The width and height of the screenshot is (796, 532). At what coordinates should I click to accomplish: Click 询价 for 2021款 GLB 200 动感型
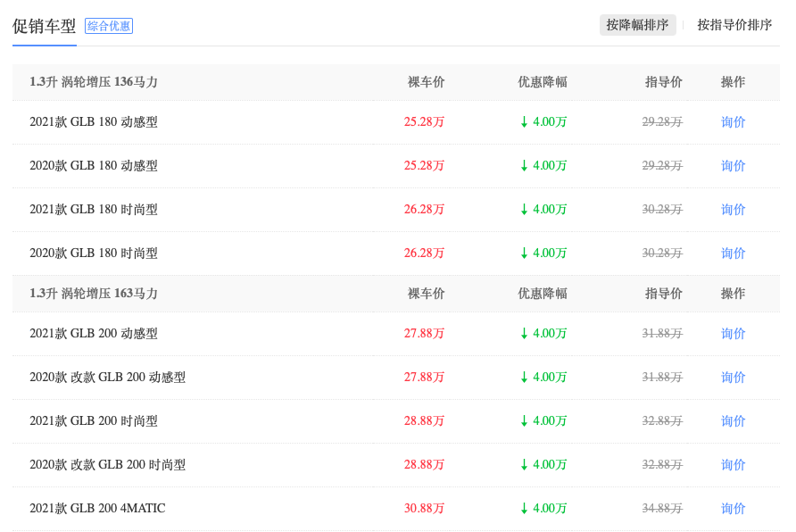point(733,334)
